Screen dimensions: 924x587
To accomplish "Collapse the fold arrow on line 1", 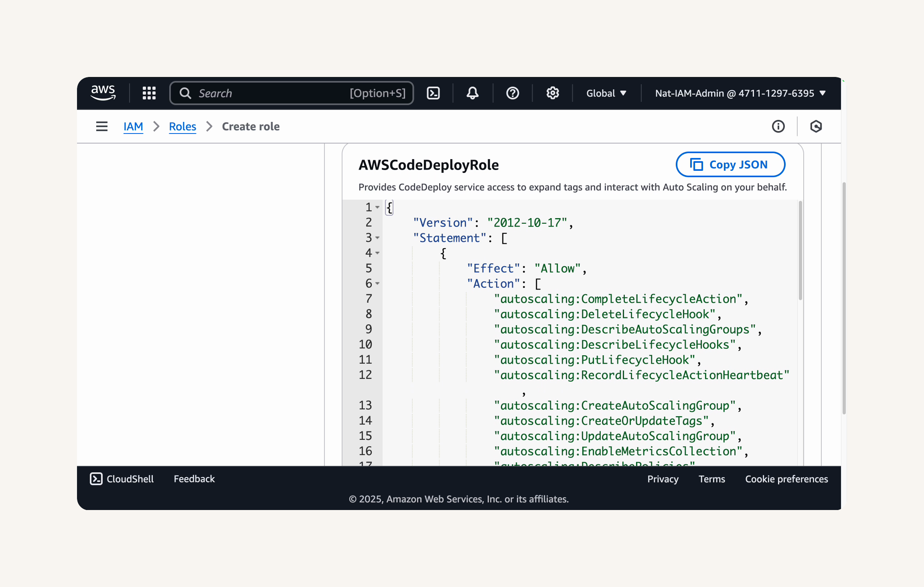I will 377,207.
